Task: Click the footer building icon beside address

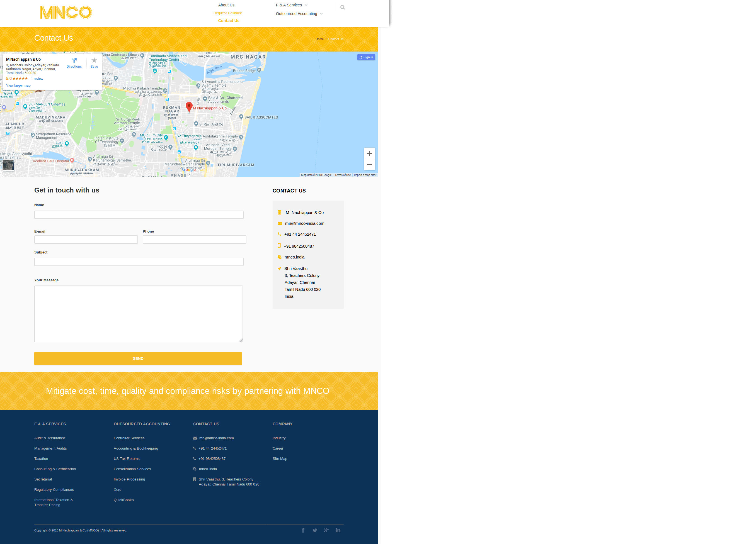Action: (x=195, y=479)
